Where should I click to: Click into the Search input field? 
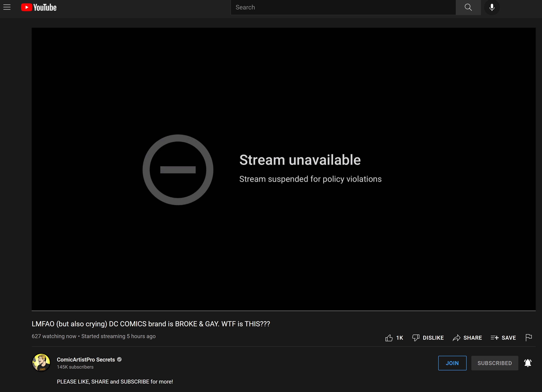click(x=343, y=7)
